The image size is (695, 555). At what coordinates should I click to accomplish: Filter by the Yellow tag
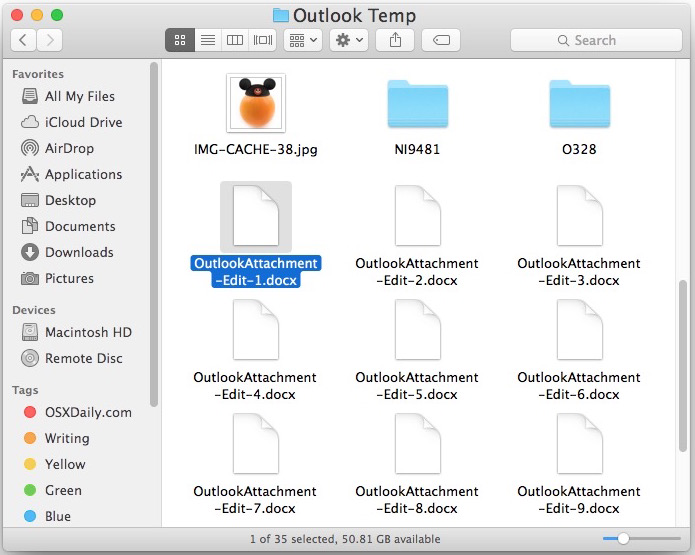(x=55, y=464)
